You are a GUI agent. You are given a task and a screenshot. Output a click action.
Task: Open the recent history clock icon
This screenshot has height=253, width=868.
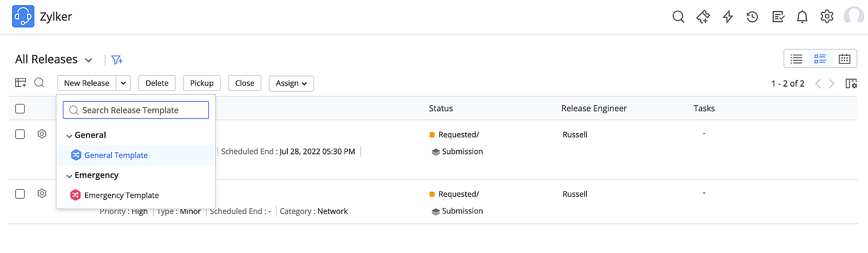752,17
